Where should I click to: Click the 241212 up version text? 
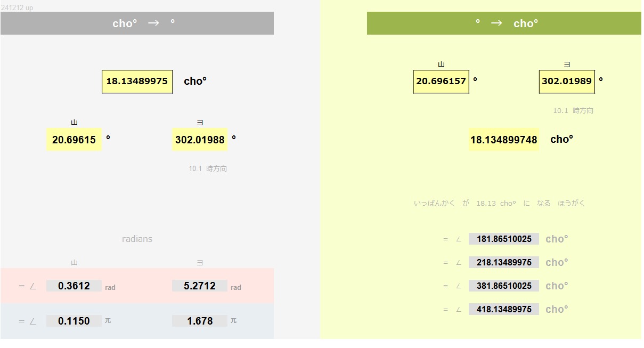(17, 8)
